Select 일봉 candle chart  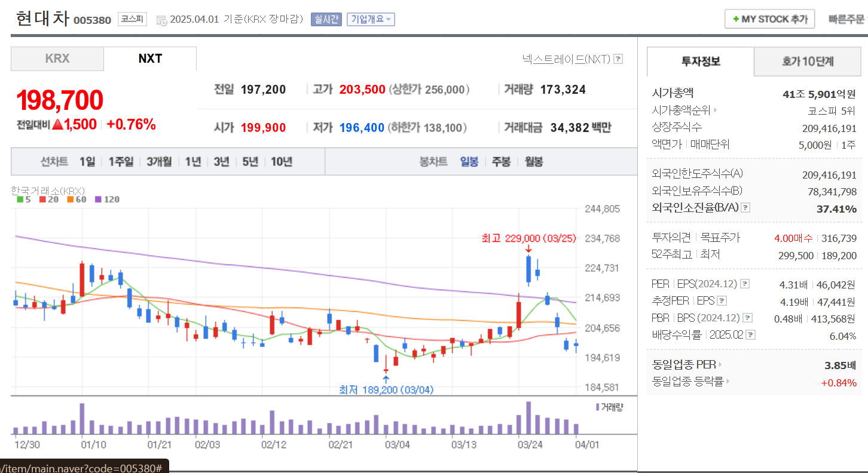[469, 162]
